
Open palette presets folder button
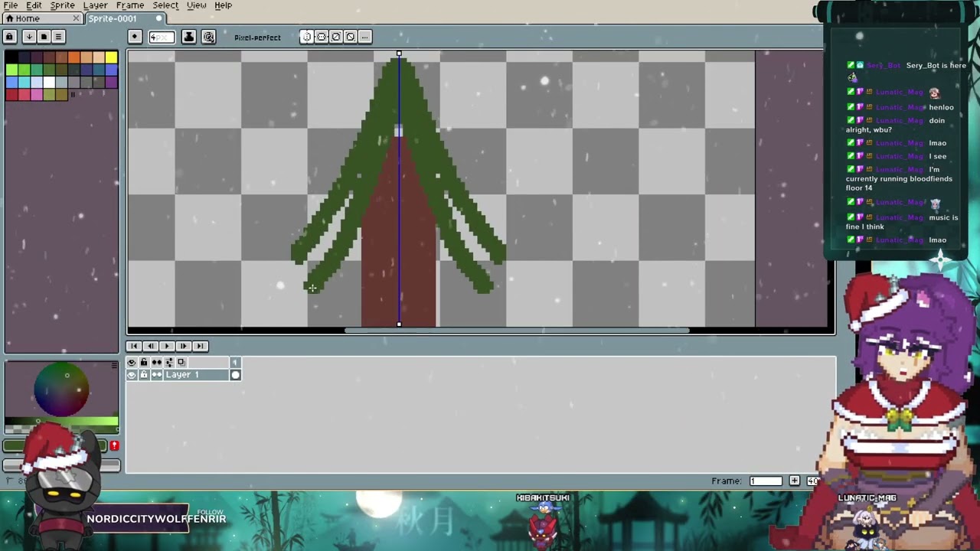coord(44,37)
